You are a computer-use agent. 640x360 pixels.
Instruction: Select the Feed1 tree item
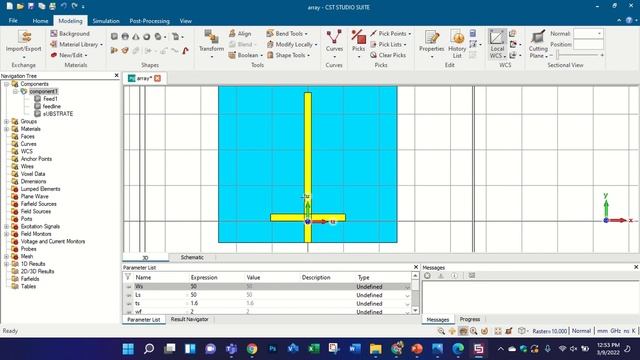(x=50, y=99)
